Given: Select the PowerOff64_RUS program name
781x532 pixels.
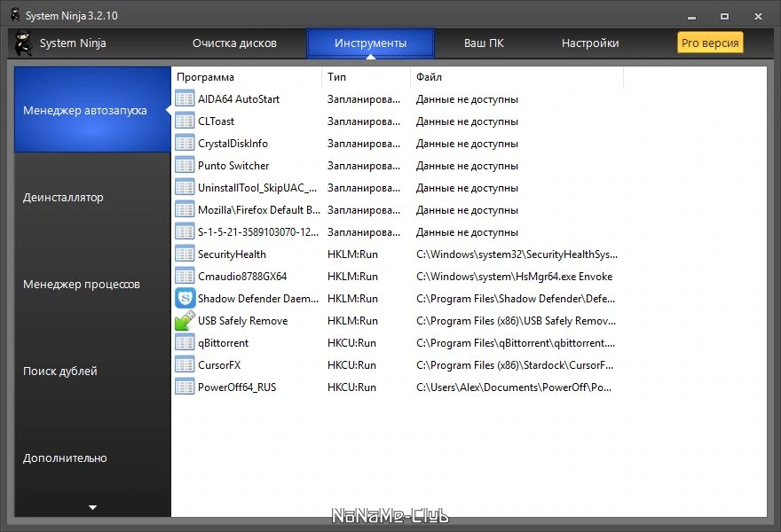Looking at the screenshot, I should click(237, 387).
